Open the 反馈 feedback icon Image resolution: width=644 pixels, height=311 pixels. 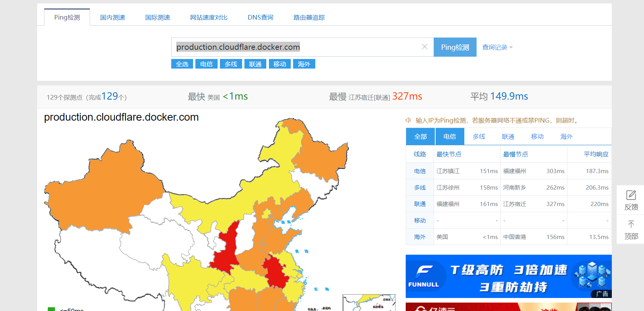point(631,200)
